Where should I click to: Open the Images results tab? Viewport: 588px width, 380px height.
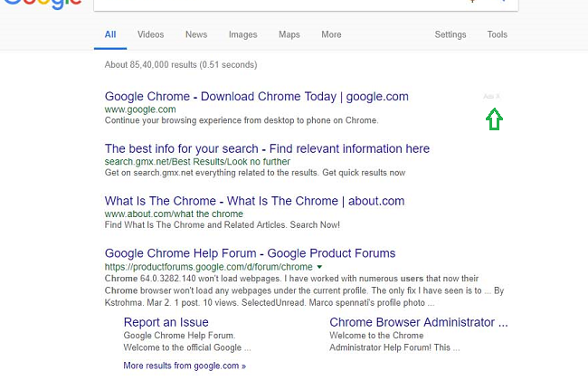pyautogui.click(x=242, y=35)
